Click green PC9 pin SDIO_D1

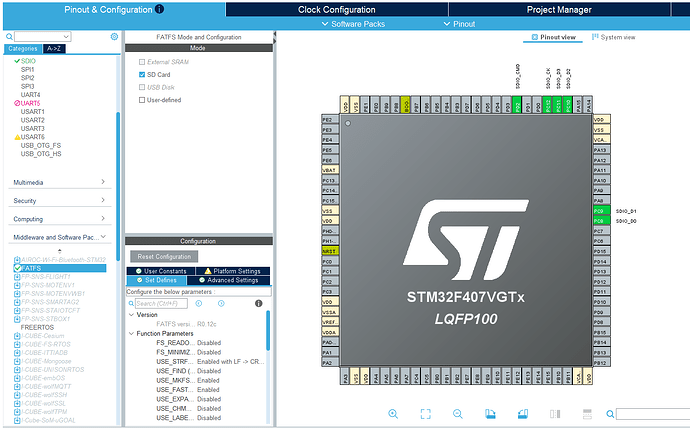(602, 211)
